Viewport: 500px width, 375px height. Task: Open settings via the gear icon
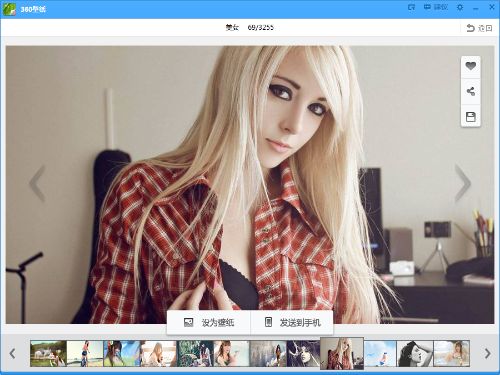pos(460,7)
